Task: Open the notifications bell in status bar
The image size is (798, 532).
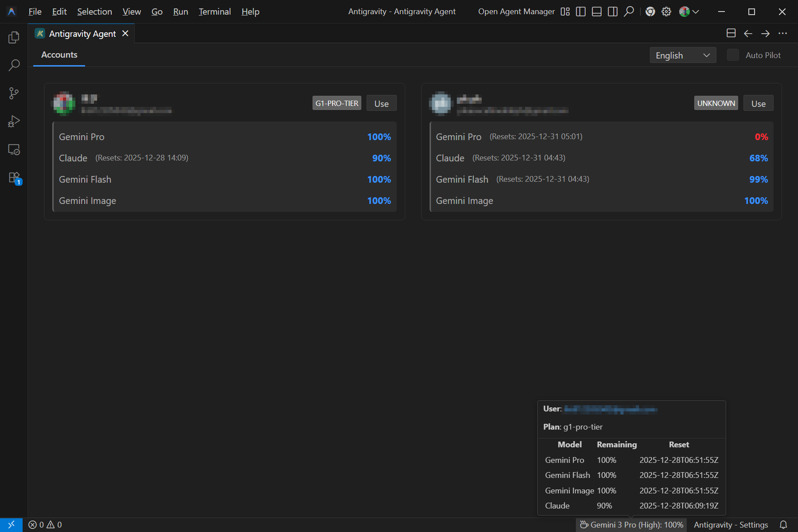Action: [x=783, y=525]
